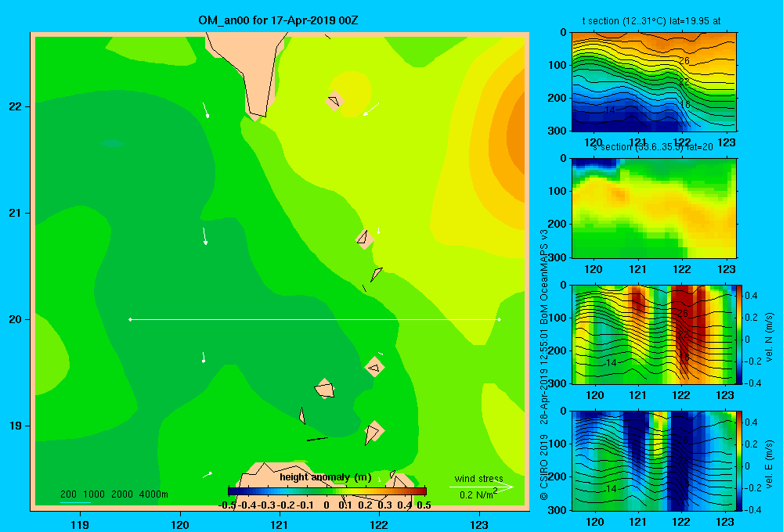Click the CSIRO 2019 BoM OceanMAPS vertical credit
Image resolution: width=783 pixels, height=532 pixels.
click(544, 365)
